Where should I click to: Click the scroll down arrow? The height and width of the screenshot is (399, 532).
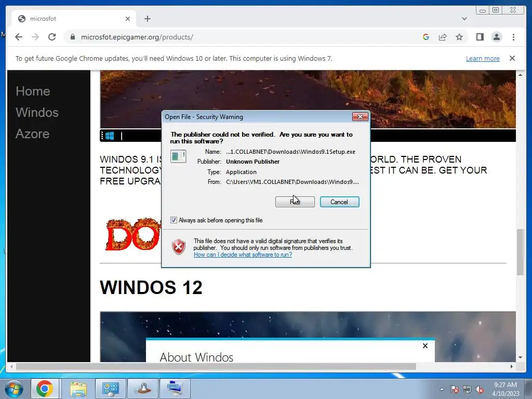click(x=520, y=357)
